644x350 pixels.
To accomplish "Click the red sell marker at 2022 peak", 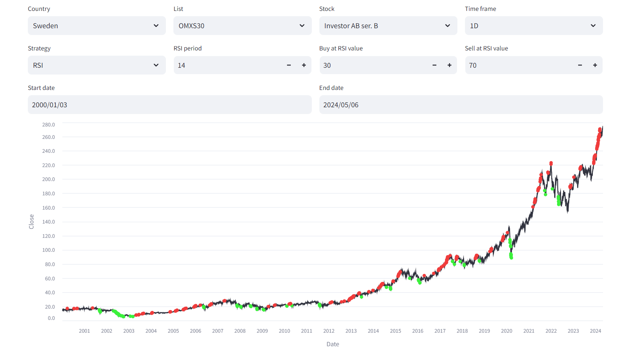I will tap(551, 163).
